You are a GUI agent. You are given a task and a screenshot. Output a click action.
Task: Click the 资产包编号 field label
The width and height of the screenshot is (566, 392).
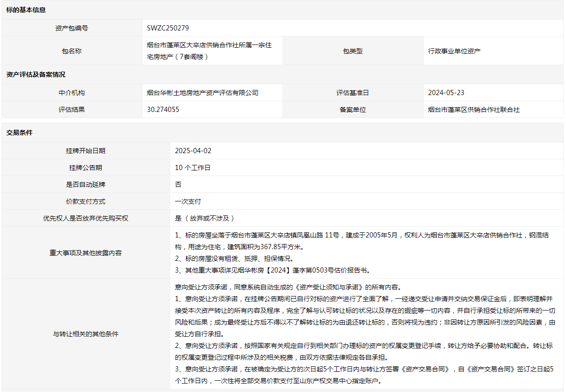[x=72, y=28]
